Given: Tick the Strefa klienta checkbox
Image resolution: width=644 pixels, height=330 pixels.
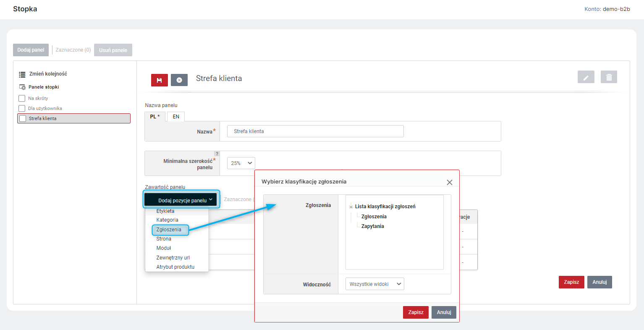Looking at the screenshot, I should coord(23,118).
